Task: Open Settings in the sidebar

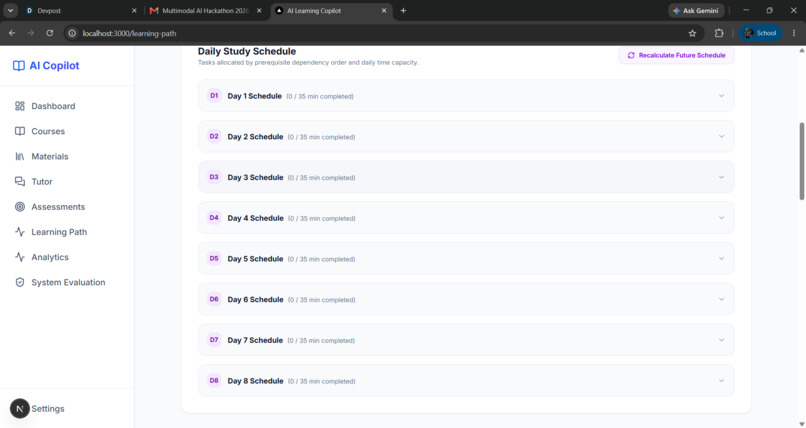Action: coord(48,409)
